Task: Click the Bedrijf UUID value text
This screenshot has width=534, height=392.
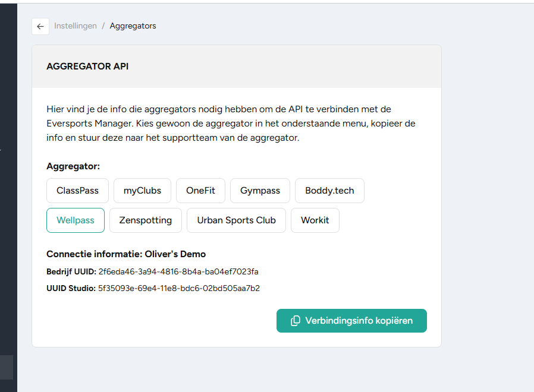Action: 178,271
